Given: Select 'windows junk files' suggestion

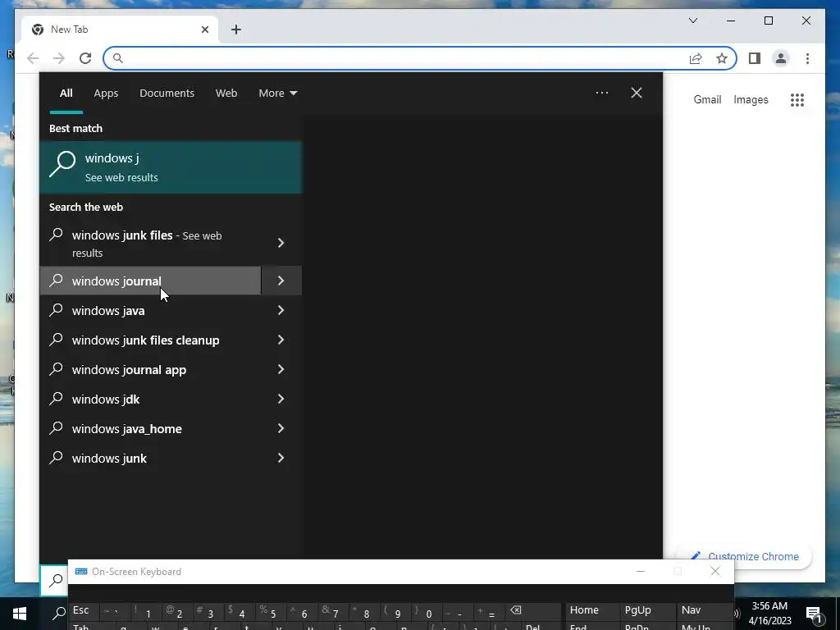Looking at the screenshot, I should point(151,243).
